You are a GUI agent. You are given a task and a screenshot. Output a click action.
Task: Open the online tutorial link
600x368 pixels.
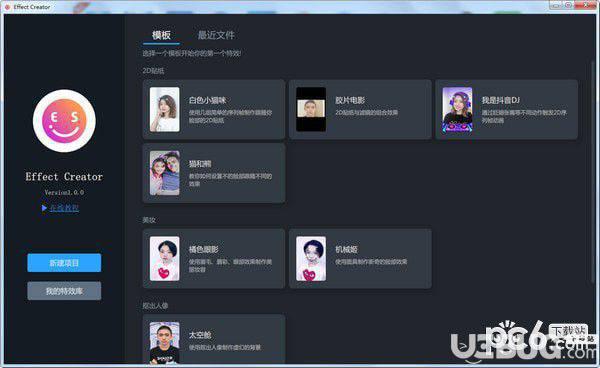coord(64,208)
